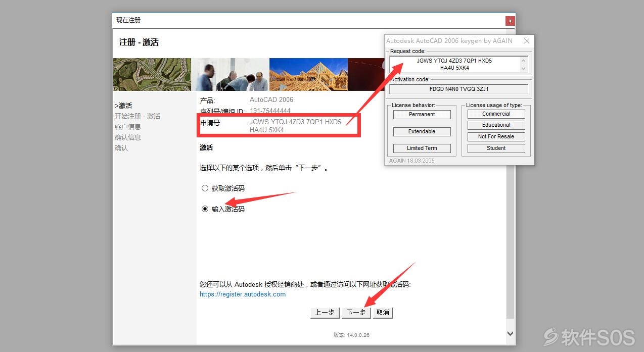Screen dimensions: 644x352
Task: Click the version text 14.0.0.26
Action: pos(357,335)
